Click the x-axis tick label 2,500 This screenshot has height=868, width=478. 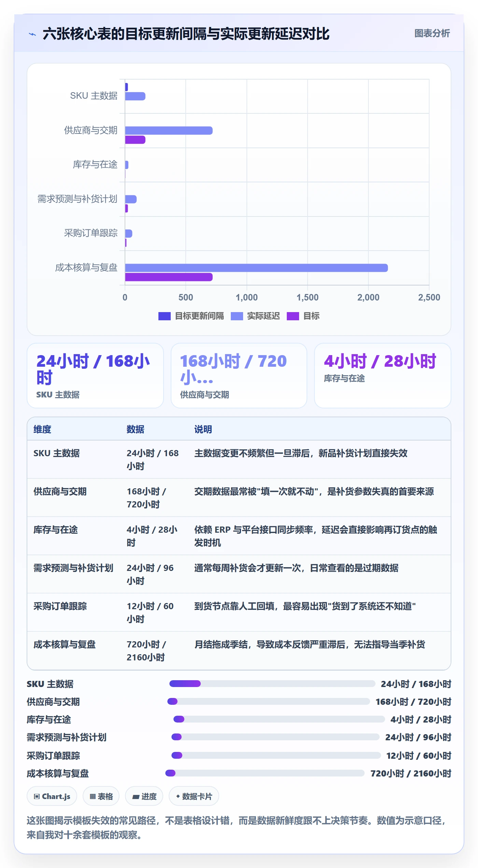pos(429,297)
